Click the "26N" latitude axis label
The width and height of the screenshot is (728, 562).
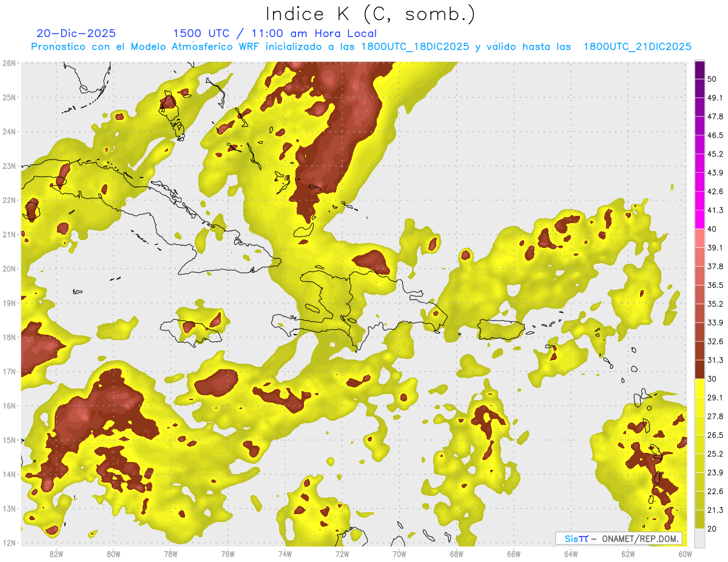tap(10, 63)
